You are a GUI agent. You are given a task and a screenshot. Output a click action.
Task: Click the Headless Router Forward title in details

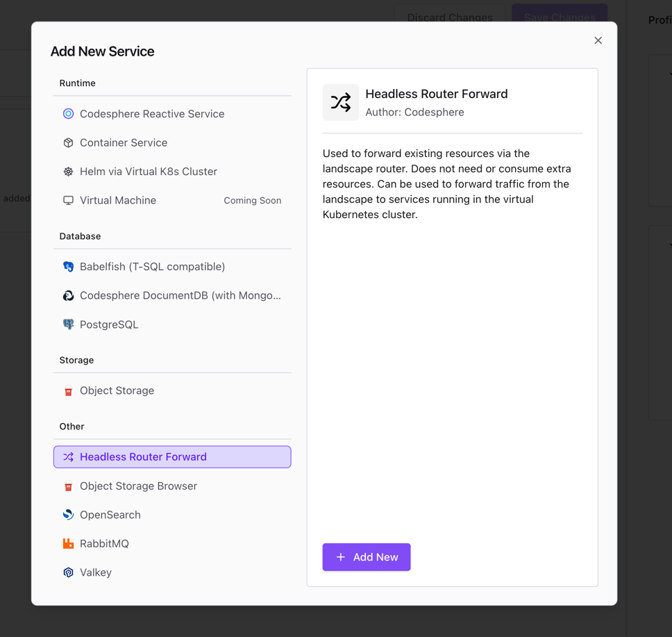click(436, 94)
